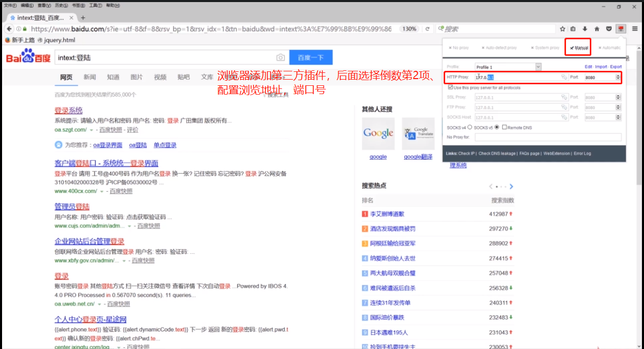644x349 pixels.
Task: Switch to System proxy mode
Action: click(545, 48)
